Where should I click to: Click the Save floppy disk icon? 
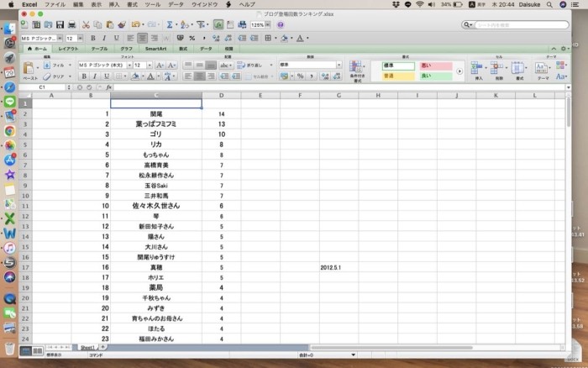click(60, 25)
